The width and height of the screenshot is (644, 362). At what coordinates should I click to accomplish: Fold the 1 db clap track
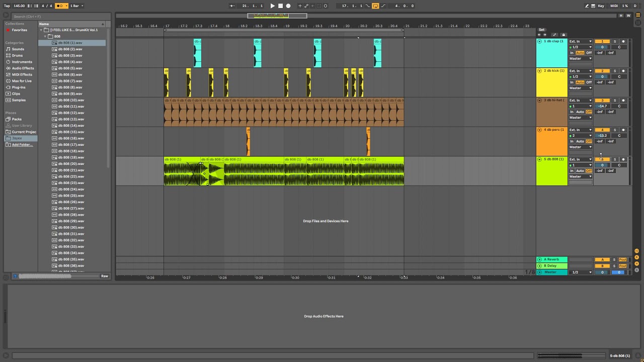click(x=539, y=41)
